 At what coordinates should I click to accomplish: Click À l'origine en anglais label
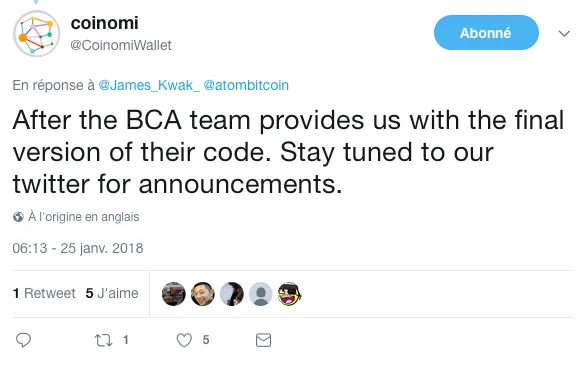[x=84, y=217]
